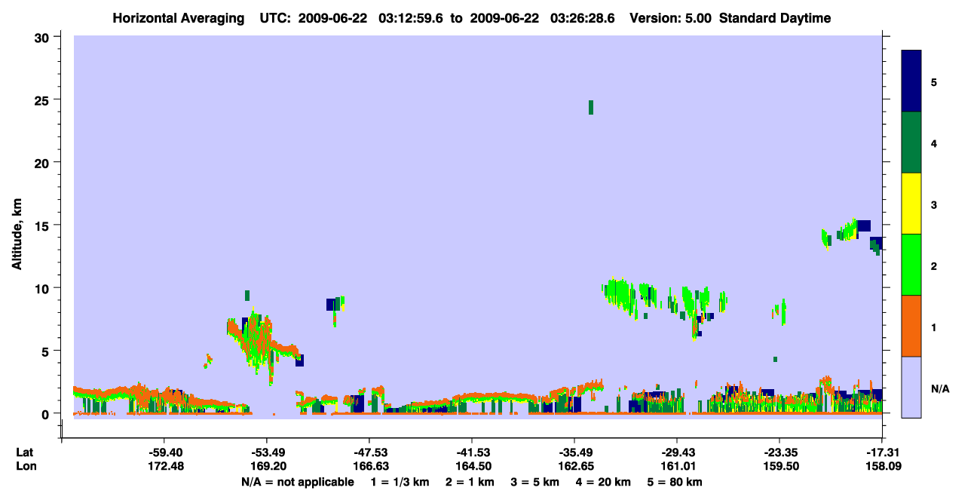Click longitude value 161.01
Image resolution: width=980 pixels, height=503 pixels.
[677, 466]
